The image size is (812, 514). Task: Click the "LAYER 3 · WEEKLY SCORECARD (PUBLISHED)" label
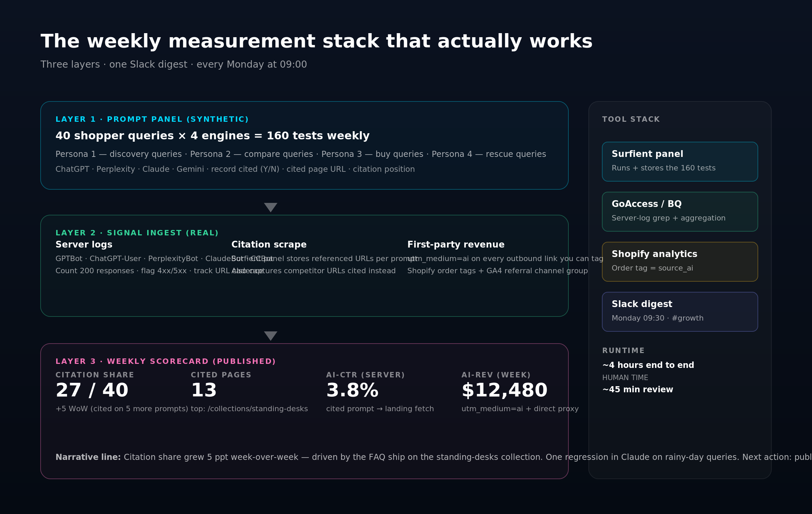point(165,361)
